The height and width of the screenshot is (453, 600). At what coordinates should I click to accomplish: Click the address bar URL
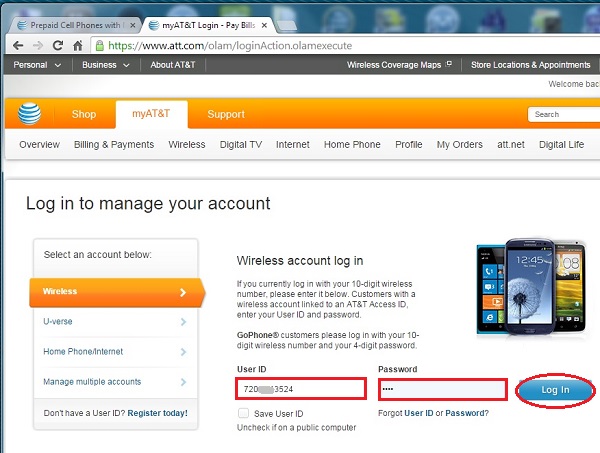(x=230, y=46)
